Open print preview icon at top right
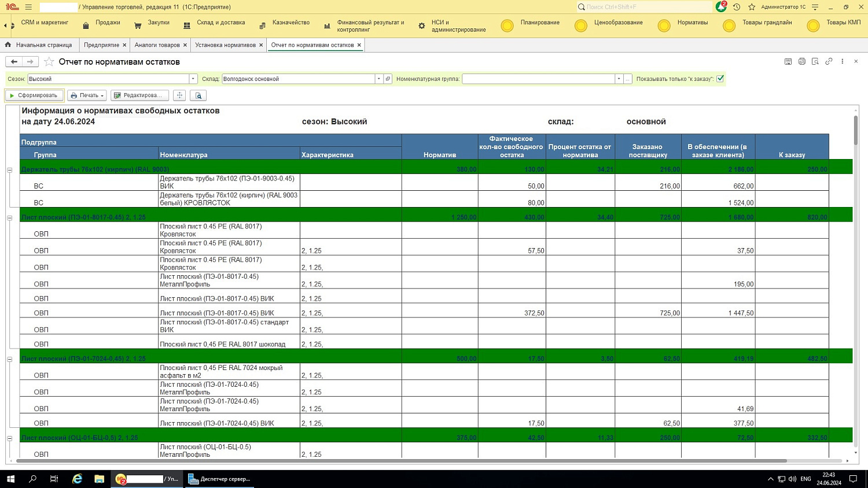The width and height of the screenshot is (868, 488). [815, 61]
